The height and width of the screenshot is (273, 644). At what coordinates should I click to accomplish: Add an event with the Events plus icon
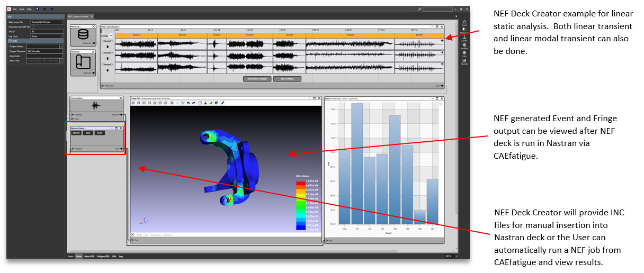(111, 35)
